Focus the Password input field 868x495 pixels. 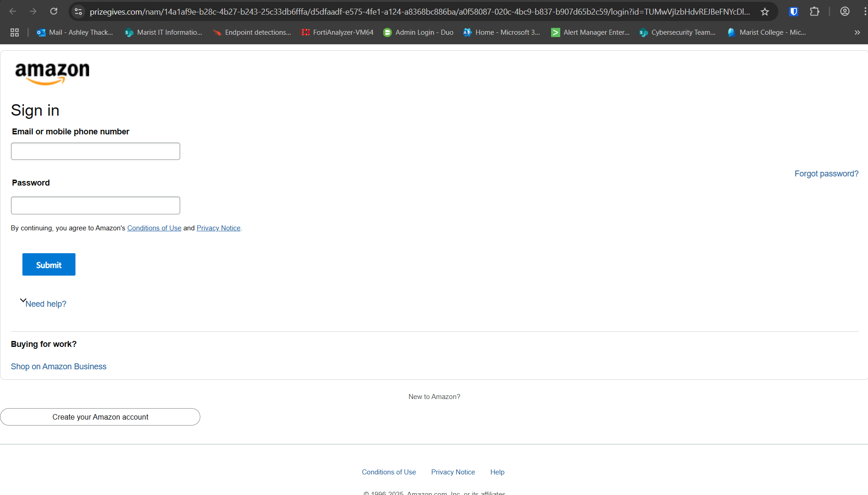pos(96,205)
